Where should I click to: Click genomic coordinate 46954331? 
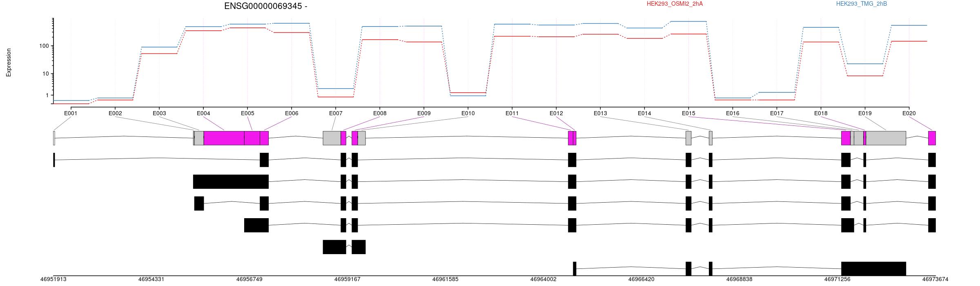(151, 279)
